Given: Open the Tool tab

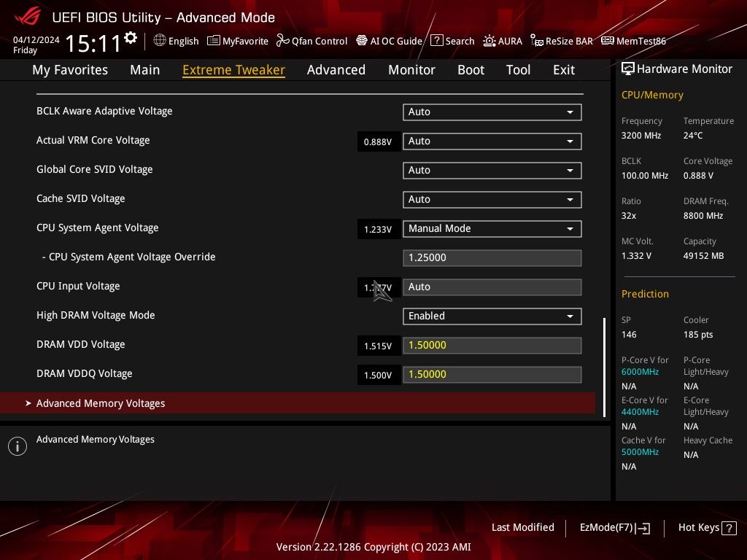Looking at the screenshot, I should point(518,70).
